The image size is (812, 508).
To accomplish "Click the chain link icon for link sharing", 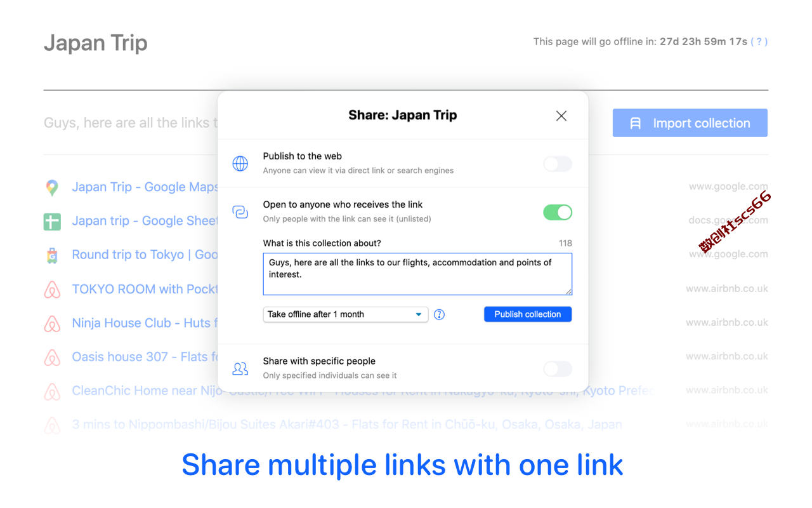I will point(240,212).
